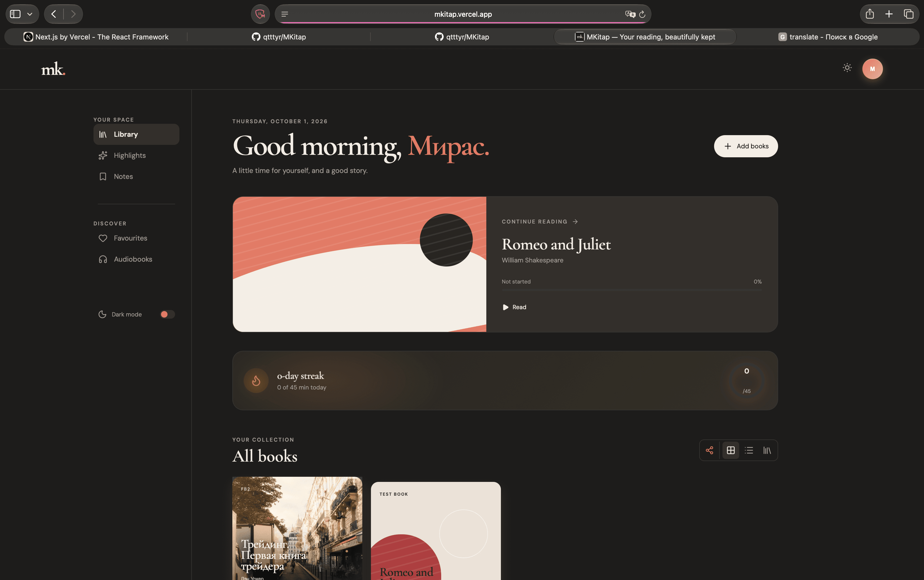The image size is (924, 580).
Task: Click the translate page icon
Action: [630, 14]
